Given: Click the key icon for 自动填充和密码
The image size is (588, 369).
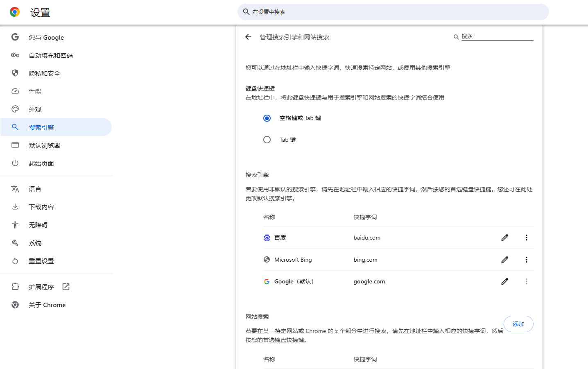Looking at the screenshot, I should coord(15,55).
